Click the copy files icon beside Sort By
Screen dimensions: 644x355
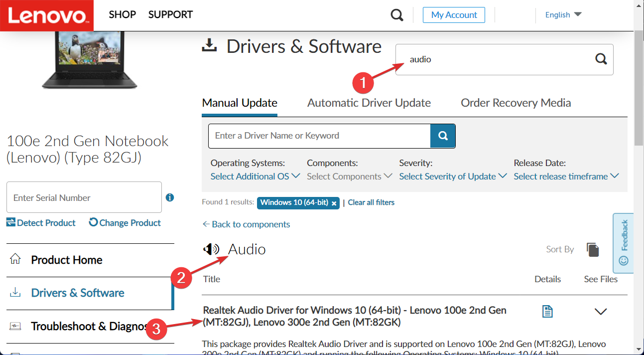click(x=593, y=249)
